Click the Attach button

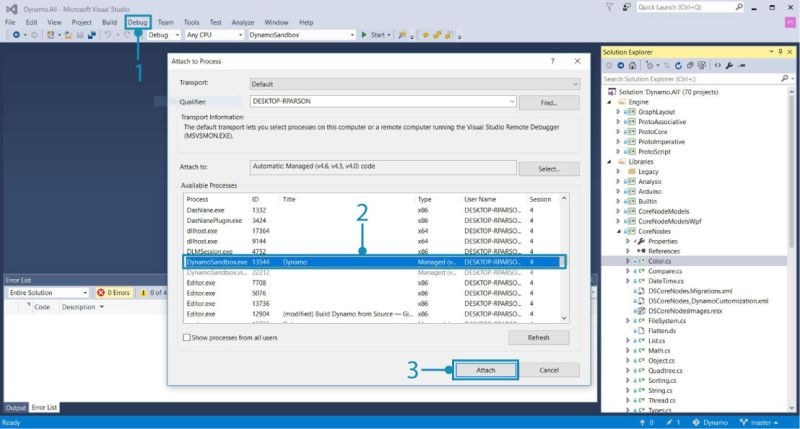(485, 370)
